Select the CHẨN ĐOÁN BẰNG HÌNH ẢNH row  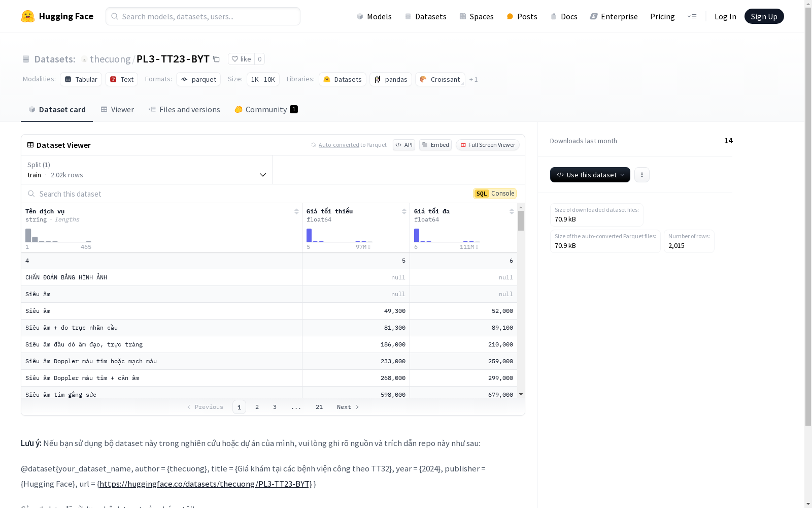pos(269,277)
